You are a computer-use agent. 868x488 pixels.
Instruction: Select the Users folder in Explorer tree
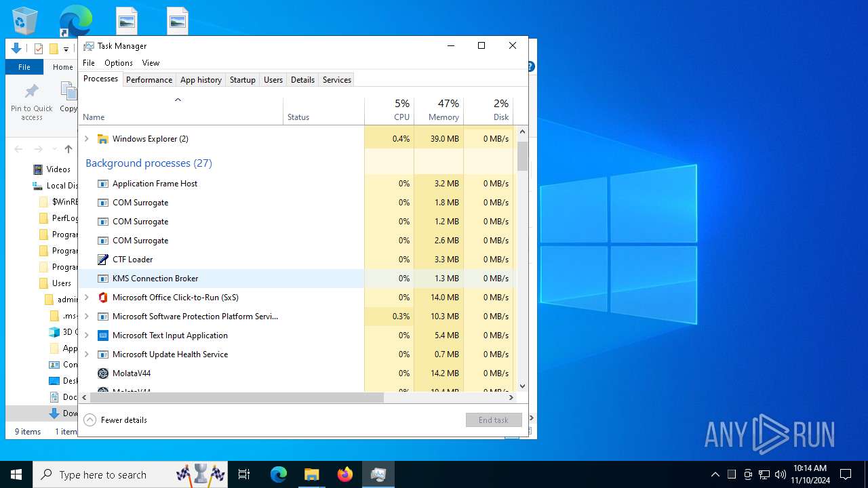[56, 283]
